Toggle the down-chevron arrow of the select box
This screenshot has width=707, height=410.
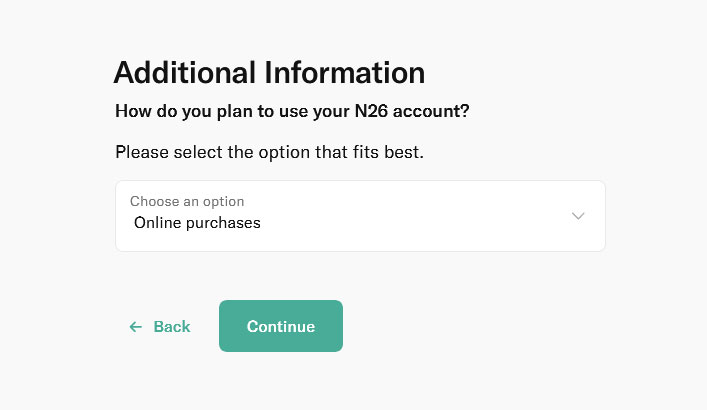(578, 216)
